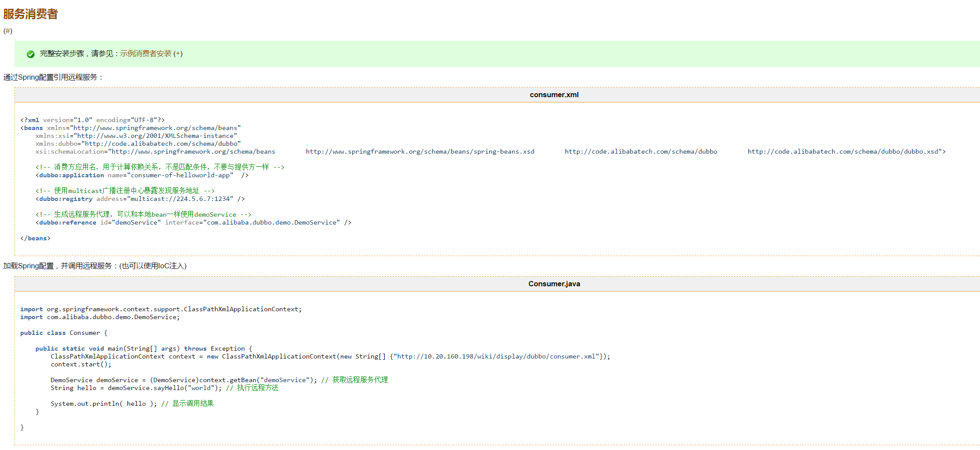The width and height of the screenshot is (980, 450).
Task: Click the consumer.xml code block title
Action: (554, 95)
